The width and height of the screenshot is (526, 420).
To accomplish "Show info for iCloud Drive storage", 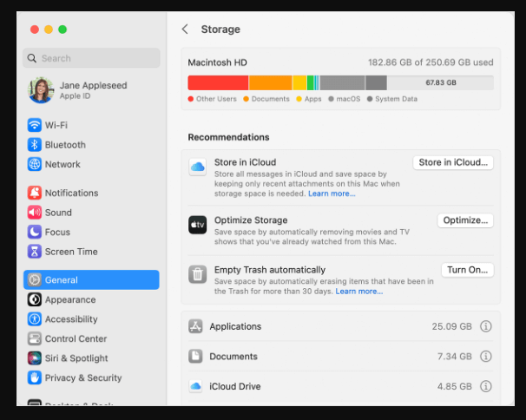I will 486,386.
